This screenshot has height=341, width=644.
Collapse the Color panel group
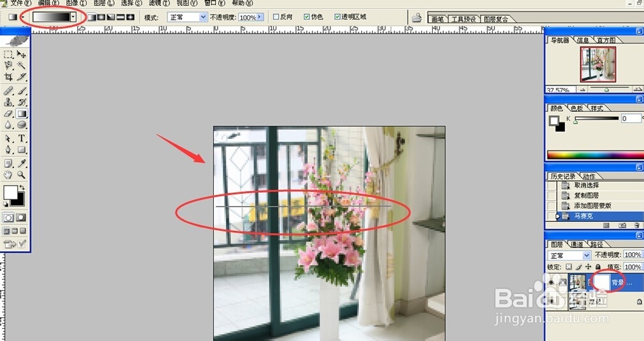pyautogui.click(x=639, y=99)
